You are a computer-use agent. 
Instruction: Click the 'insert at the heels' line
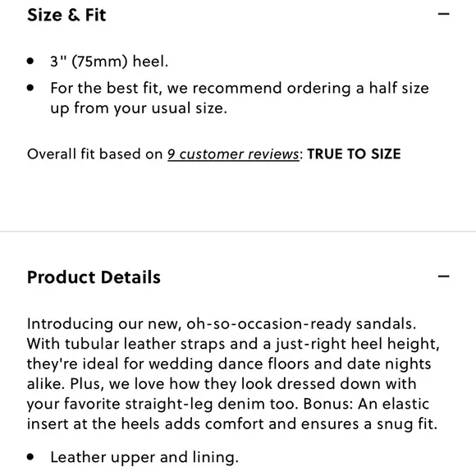click(232, 424)
